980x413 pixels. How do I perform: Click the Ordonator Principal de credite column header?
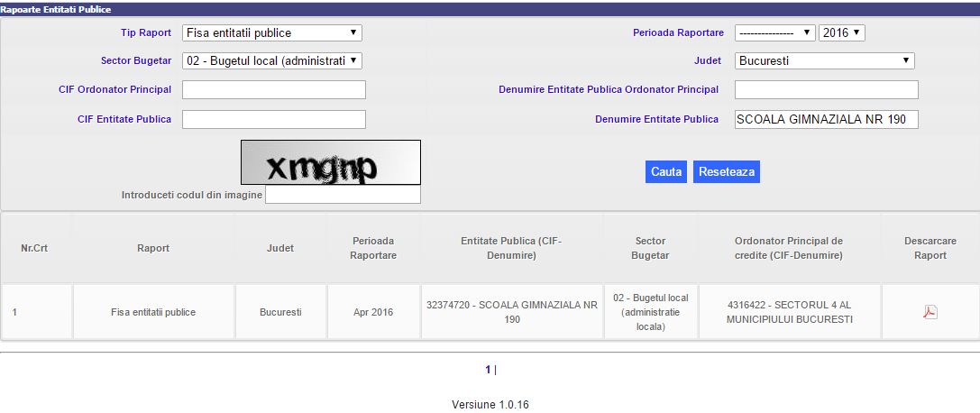coord(789,248)
